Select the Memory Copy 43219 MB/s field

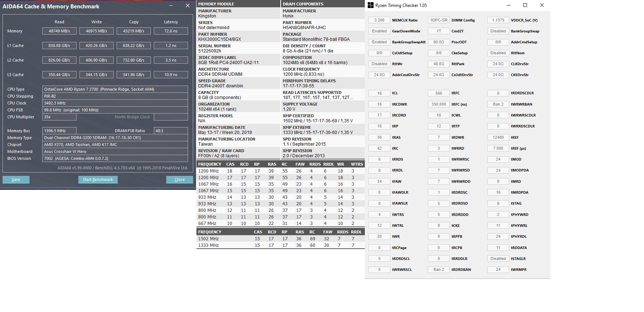pos(134,31)
